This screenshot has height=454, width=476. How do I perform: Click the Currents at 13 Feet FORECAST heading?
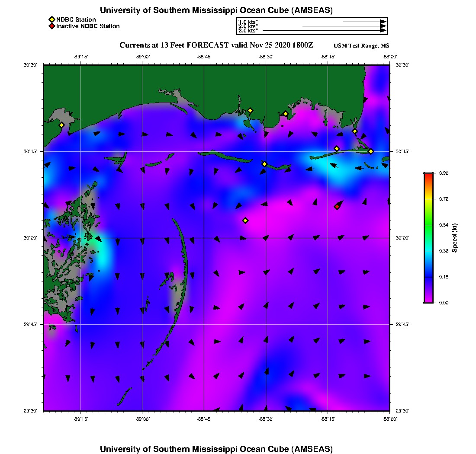[x=216, y=45]
